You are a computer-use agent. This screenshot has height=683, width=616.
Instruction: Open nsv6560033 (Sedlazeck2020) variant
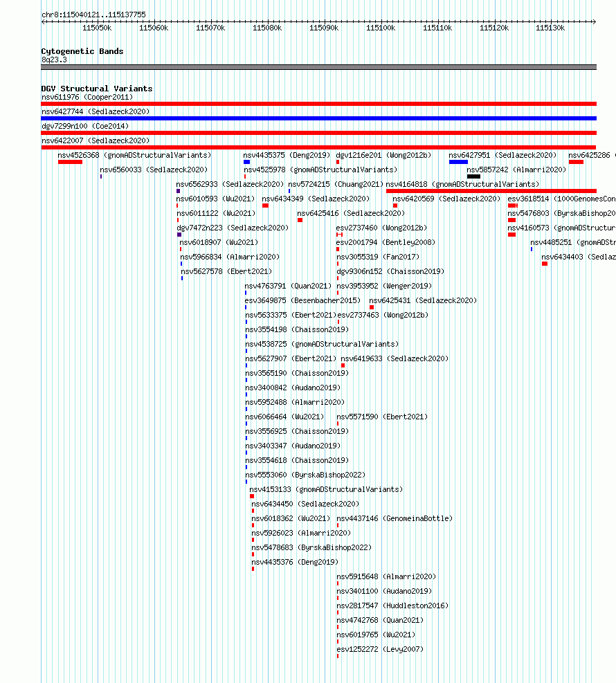154,170
